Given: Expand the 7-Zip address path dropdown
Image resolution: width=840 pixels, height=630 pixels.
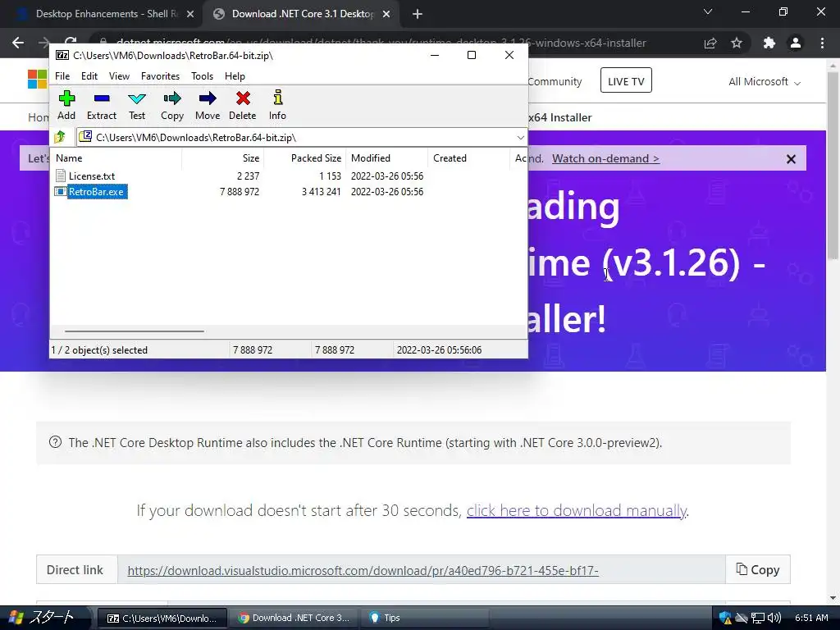Looking at the screenshot, I should (520, 138).
